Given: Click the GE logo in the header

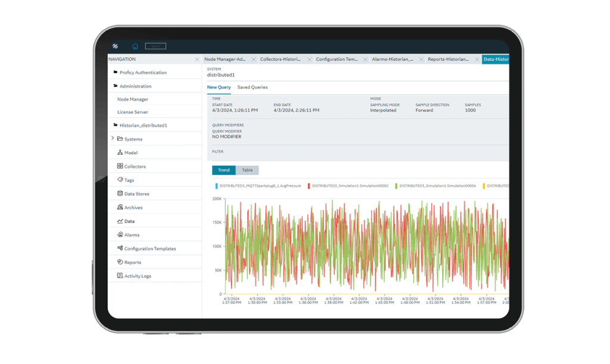Looking at the screenshot, I should tap(115, 46).
